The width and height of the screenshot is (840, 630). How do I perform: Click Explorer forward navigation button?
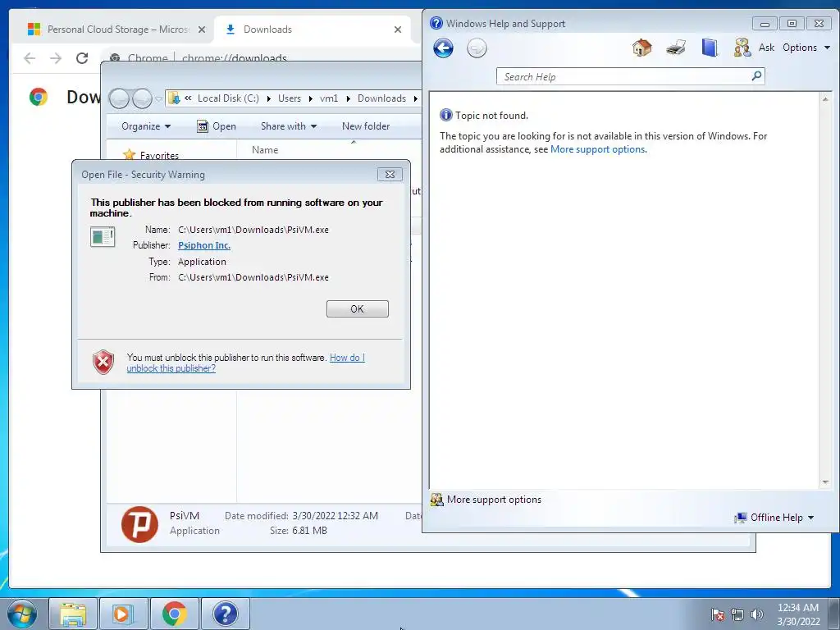pos(142,98)
